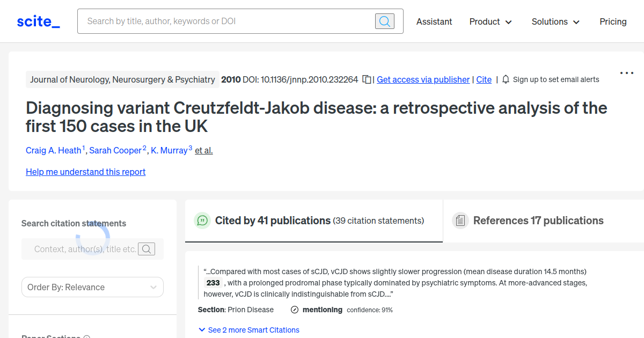Click the bell icon for email alerts
This screenshot has height=338, width=644.
point(505,79)
